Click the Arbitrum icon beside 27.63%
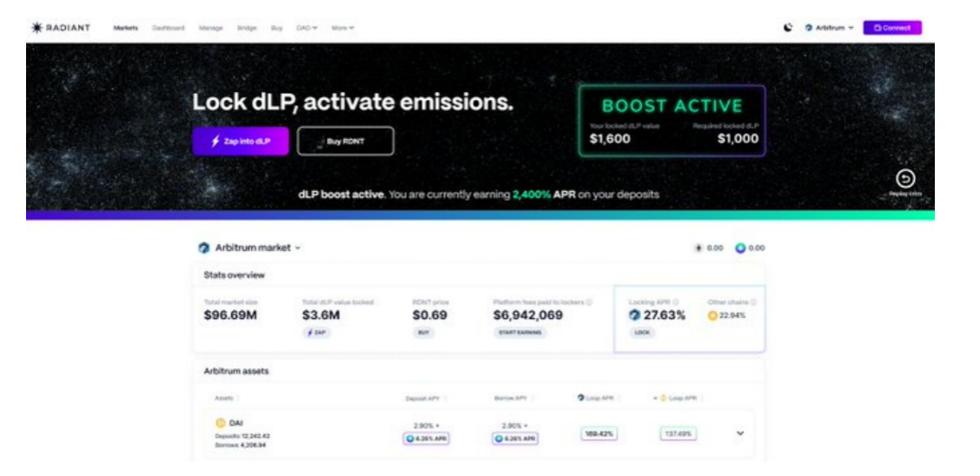Image resolution: width=980 pixels, height=476 pixels. coord(634,315)
